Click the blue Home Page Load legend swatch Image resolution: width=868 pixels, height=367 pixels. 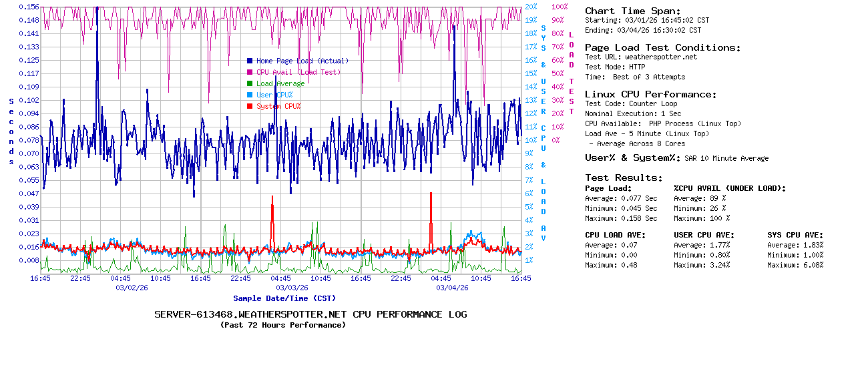[x=250, y=61]
